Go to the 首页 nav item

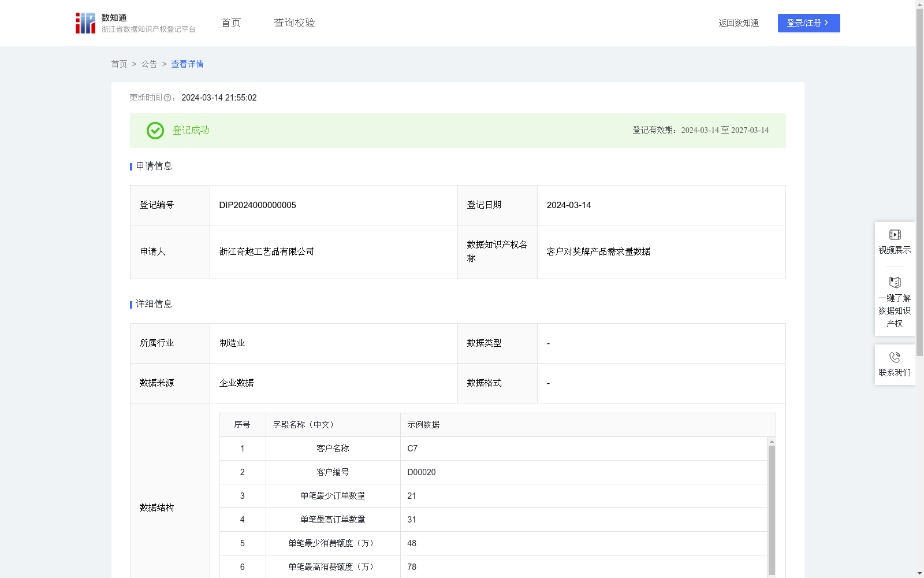[231, 23]
